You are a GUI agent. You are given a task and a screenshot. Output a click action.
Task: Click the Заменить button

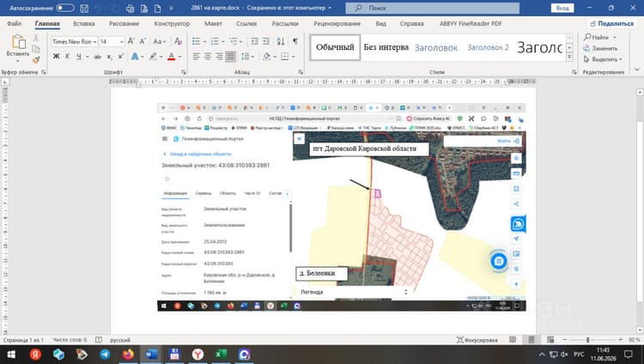[x=600, y=48]
